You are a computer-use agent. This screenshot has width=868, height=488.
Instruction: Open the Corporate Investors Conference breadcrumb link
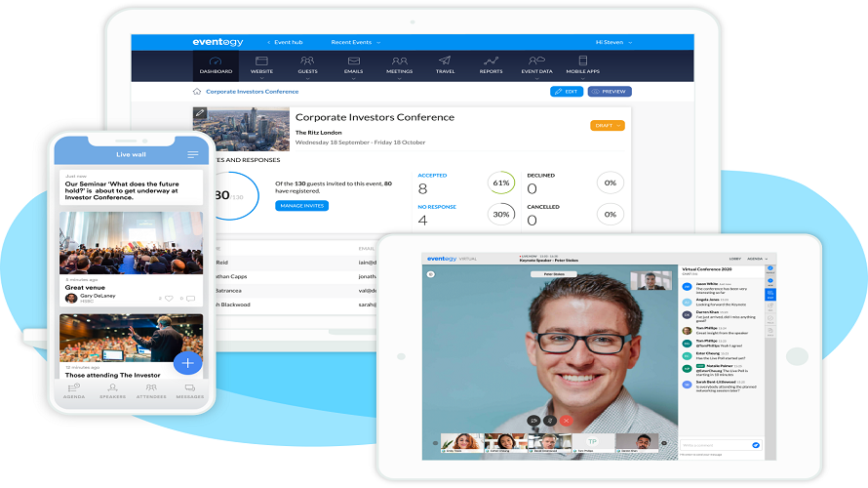[x=253, y=92]
